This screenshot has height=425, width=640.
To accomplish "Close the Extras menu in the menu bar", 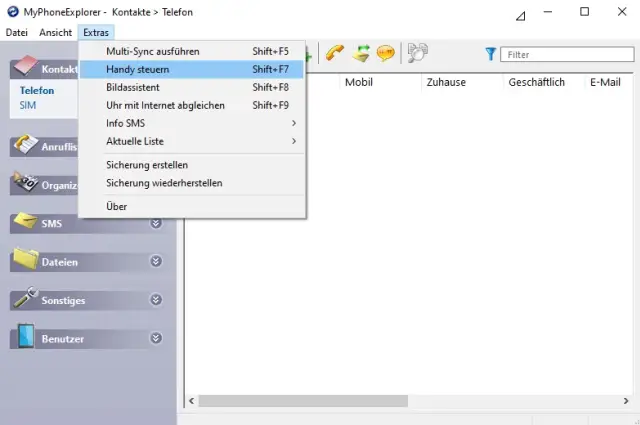I will pyautogui.click(x=96, y=33).
